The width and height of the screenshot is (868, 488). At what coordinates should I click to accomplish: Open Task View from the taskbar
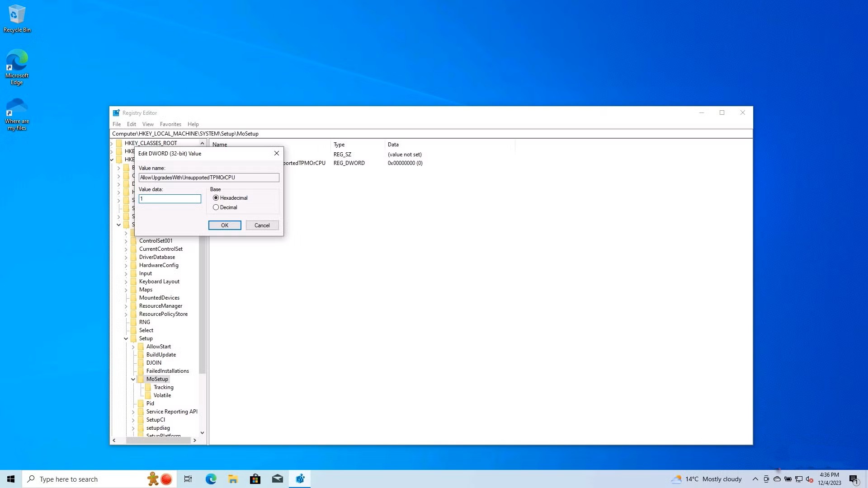coord(188,479)
